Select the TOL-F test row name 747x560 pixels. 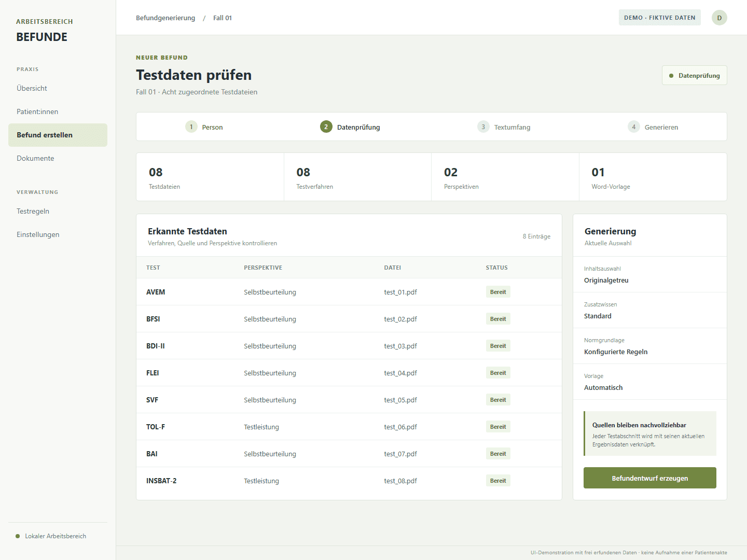click(156, 427)
